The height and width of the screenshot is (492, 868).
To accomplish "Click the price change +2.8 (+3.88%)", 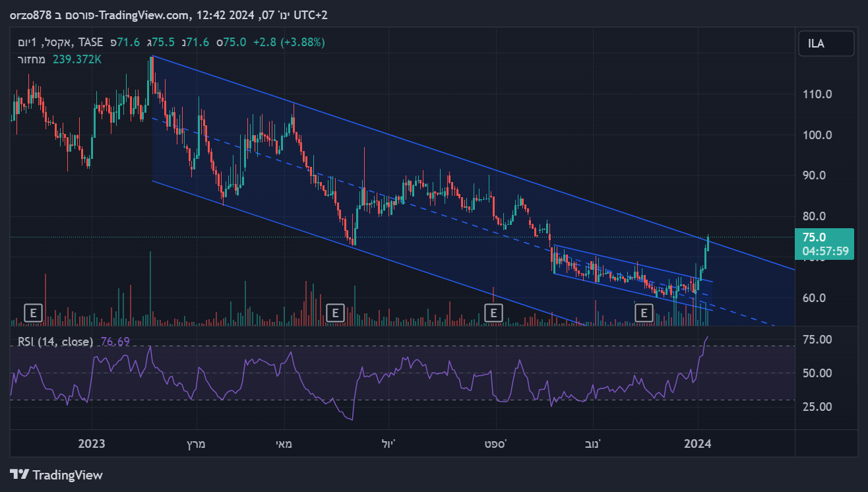I will (290, 42).
